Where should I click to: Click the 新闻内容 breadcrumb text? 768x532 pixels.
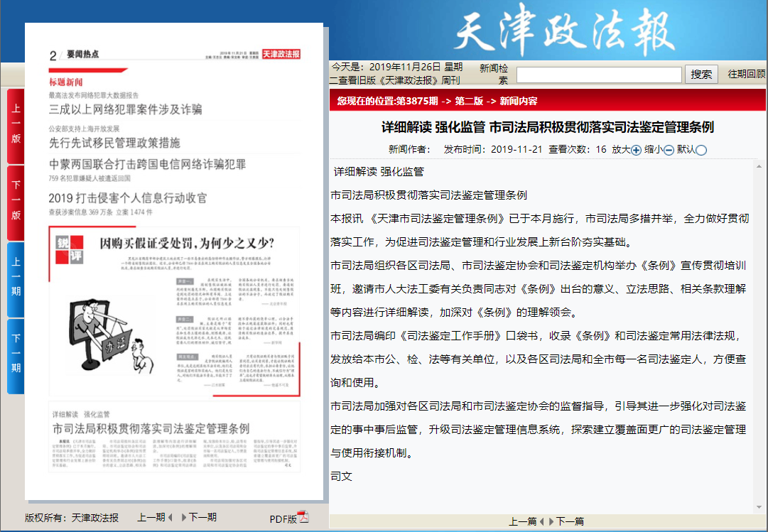click(x=518, y=101)
